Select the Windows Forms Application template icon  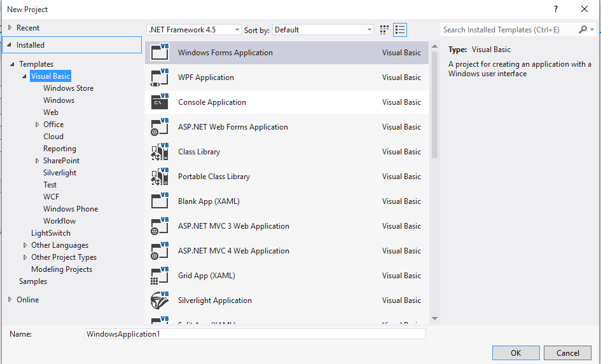tap(160, 52)
